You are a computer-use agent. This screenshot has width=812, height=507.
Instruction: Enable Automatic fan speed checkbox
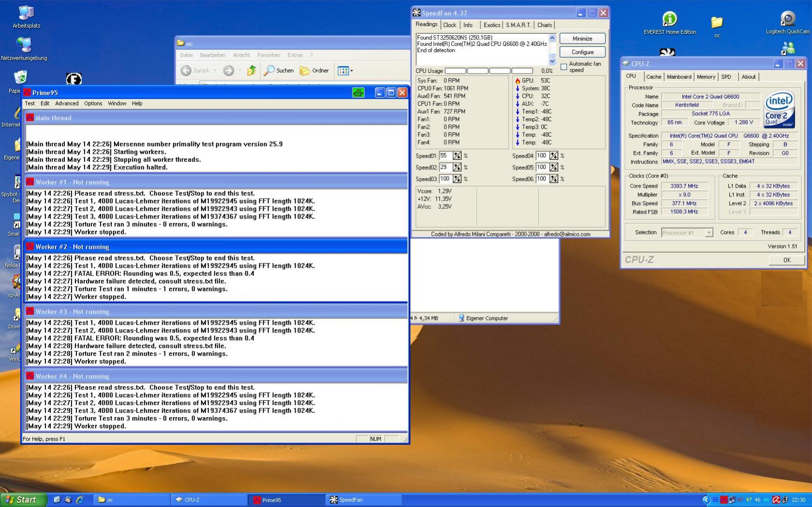564,67
